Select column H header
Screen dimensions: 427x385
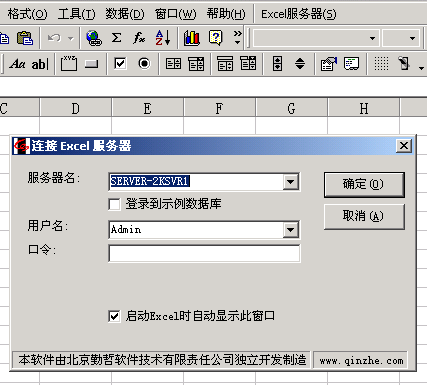pos(364,108)
